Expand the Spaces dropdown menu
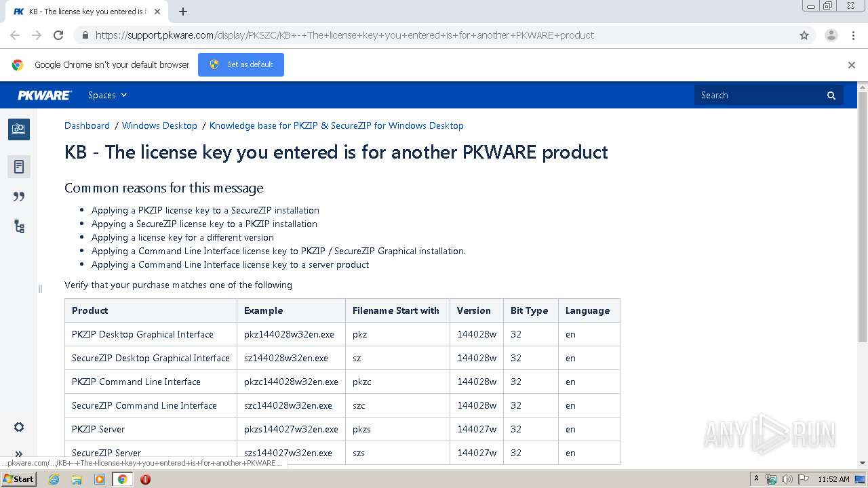This screenshot has height=488, width=868. (107, 96)
